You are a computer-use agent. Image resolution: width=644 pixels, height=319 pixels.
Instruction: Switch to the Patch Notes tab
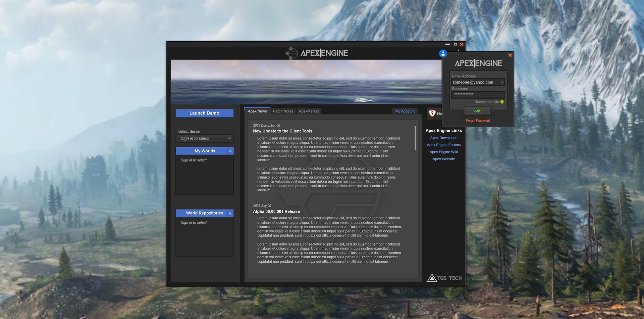(x=283, y=111)
